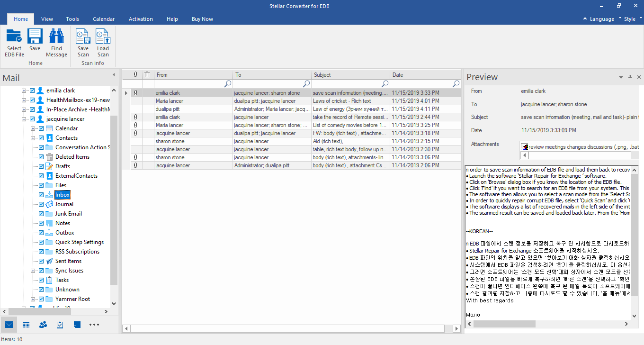This screenshot has width=644, height=345.
Task: Toggle the Notes folder checkbox
Action: click(41, 223)
